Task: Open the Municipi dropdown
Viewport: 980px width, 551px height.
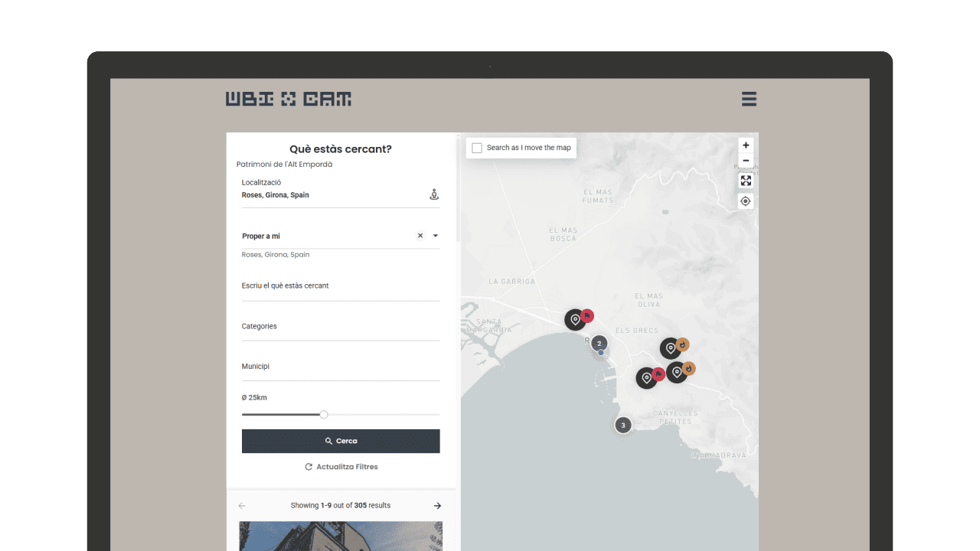Action: [x=341, y=367]
